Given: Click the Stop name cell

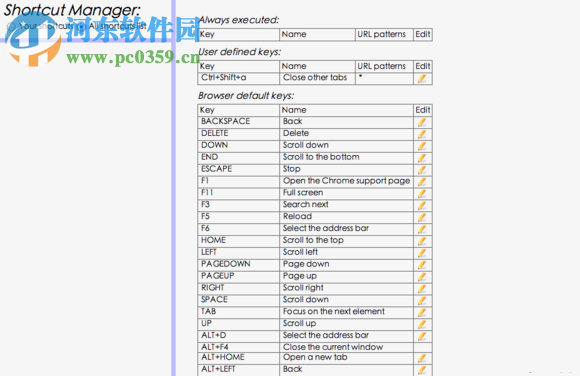Looking at the screenshot, I should point(346,169).
